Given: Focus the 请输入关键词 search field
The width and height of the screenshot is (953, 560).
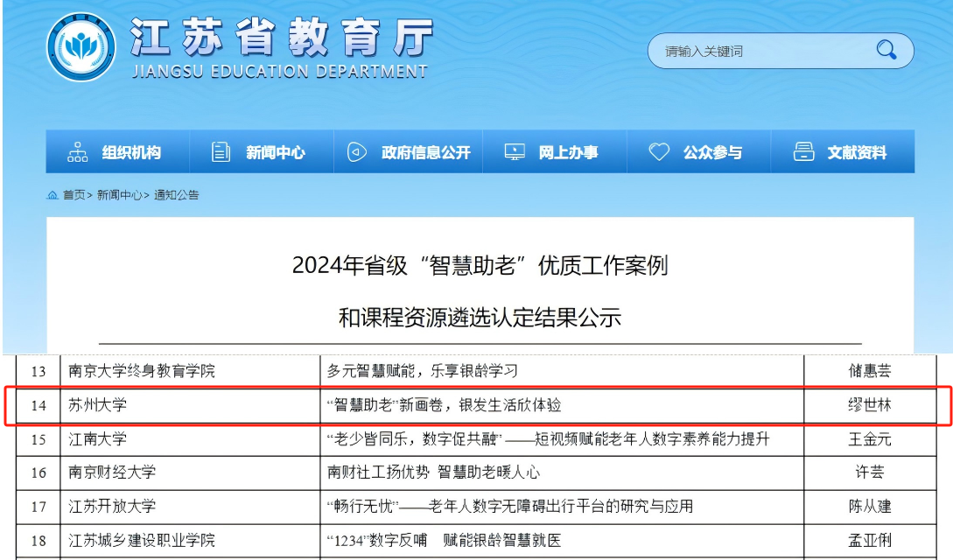Looking at the screenshot, I should 781,51.
